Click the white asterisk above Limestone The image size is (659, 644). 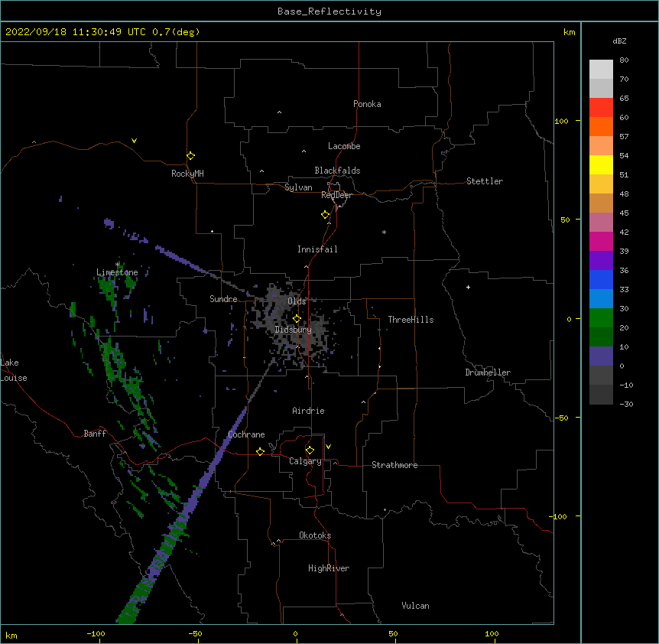(118, 264)
